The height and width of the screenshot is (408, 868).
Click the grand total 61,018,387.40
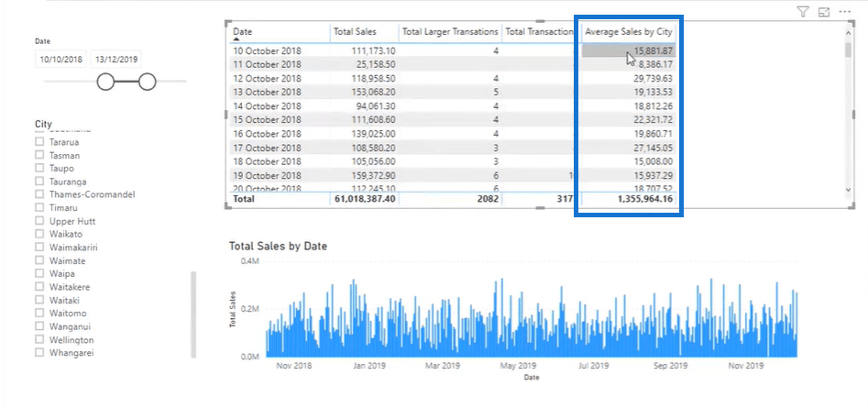click(x=365, y=199)
